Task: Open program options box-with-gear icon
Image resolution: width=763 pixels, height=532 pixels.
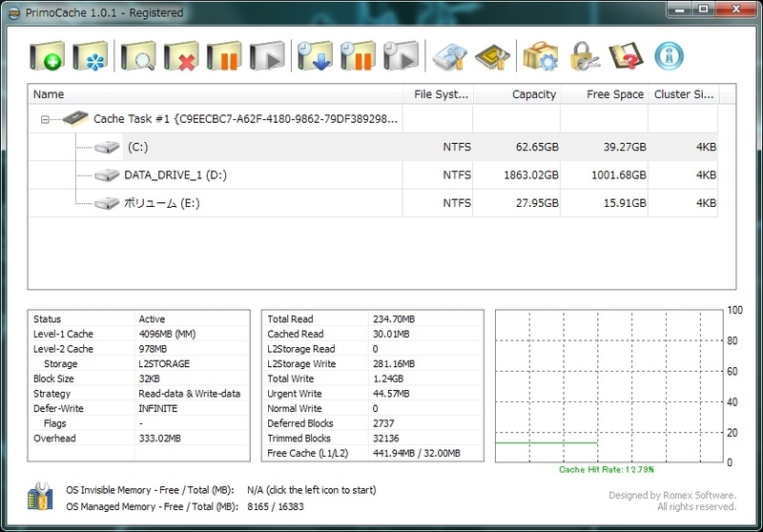Action: point(540,56)
